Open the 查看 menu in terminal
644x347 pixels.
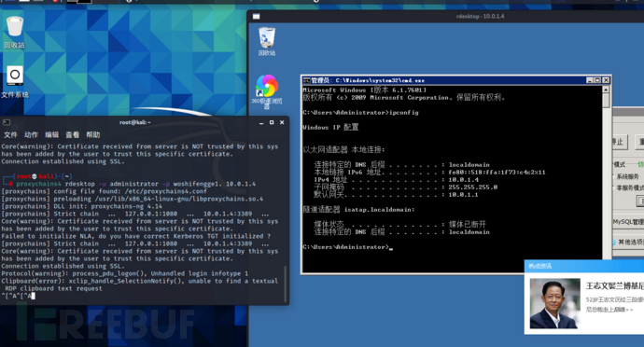click(x=72, y=134)
